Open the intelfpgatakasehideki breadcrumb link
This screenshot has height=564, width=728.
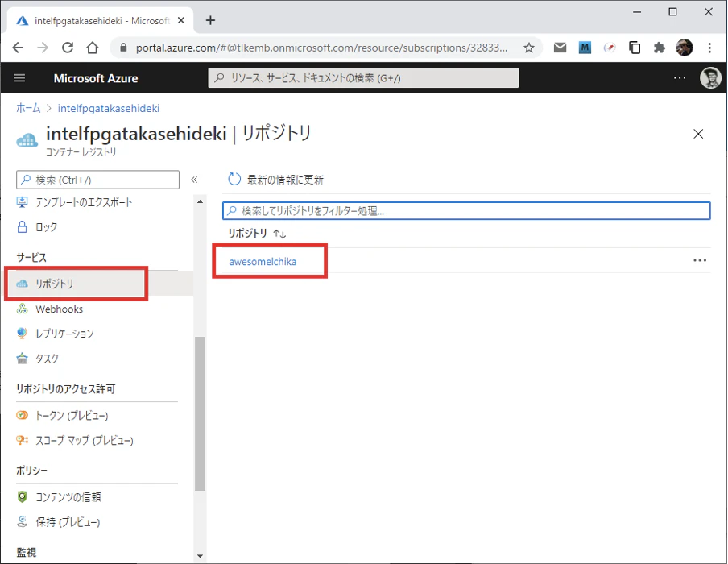pos(109,108)
